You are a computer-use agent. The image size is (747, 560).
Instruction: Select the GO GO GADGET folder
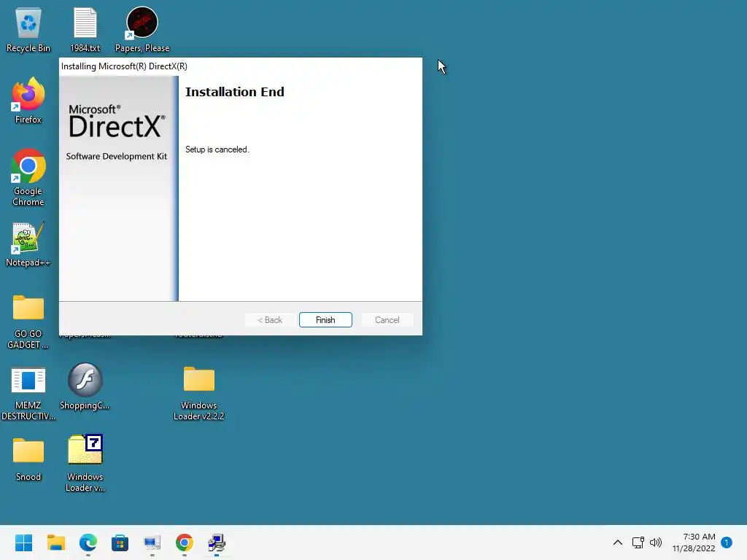[x=28, y=322]
